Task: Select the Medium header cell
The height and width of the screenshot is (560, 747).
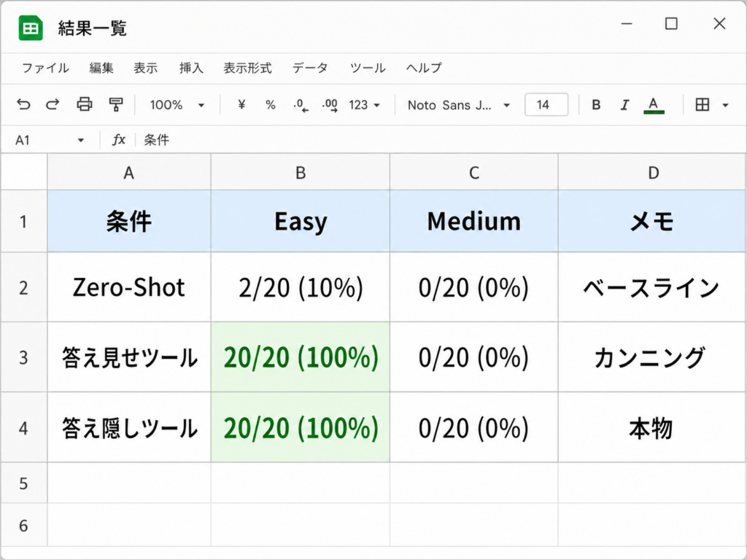Action: tap(473, 221)
